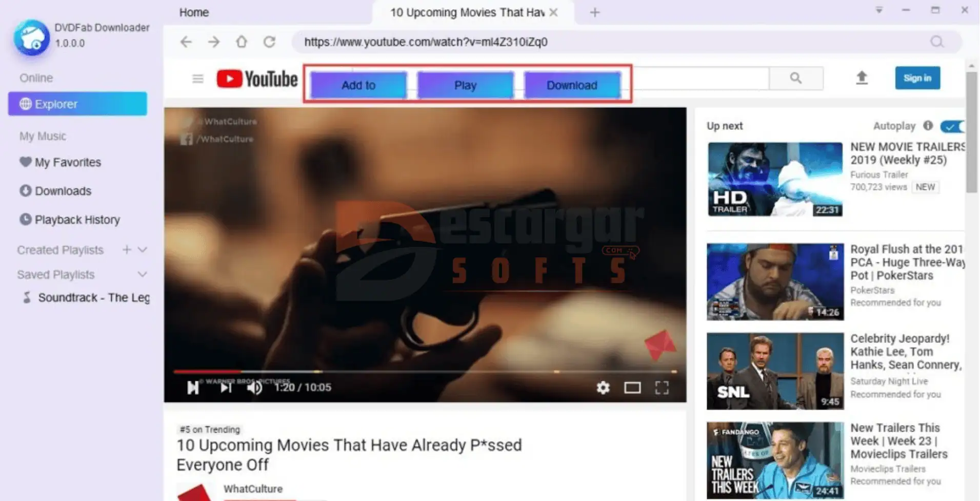The width and height of the screenshot is (980, 501).
Task: Click the YouTube search magnifier button
Action: coord(795,78)
